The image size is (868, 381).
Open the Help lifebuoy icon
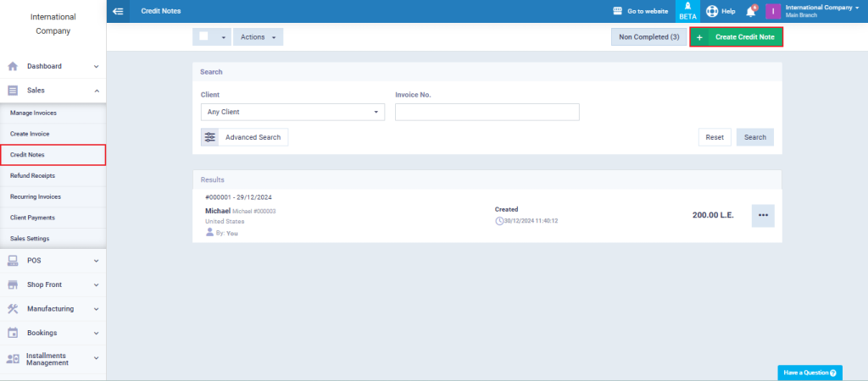click(x=712, y=11)
